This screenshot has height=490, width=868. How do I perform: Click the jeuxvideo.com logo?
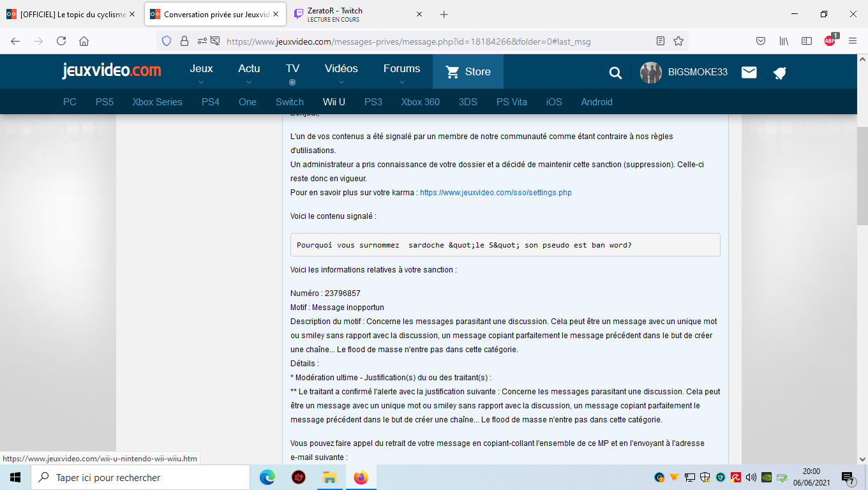pyautogui.click(x=112, y=71)
